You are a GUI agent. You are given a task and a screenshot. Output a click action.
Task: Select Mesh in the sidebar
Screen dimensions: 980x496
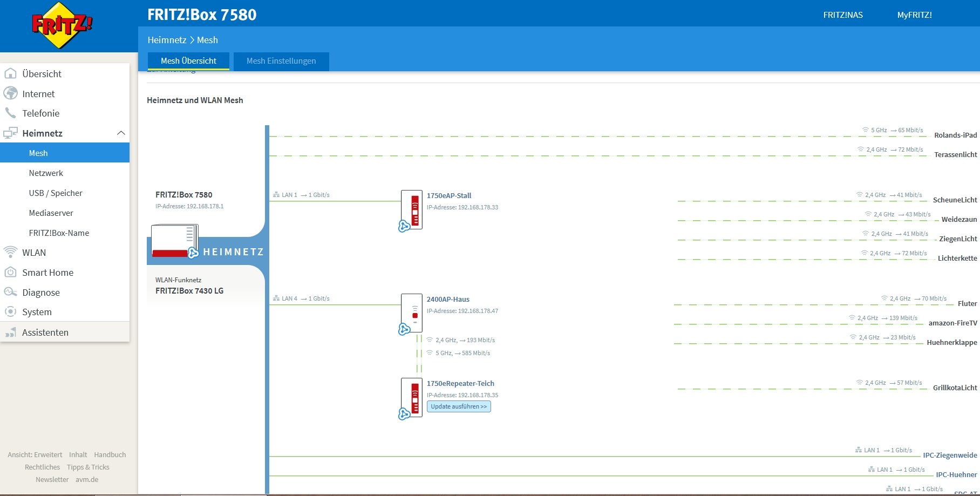65,153
